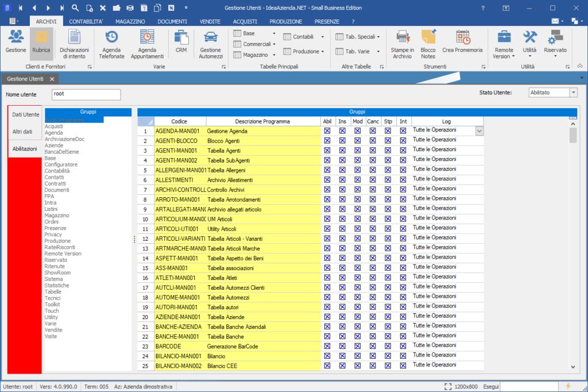Screen dimensions: 588x392
Task: Click the folder icon in quick toolbar
Action: click(x=117, y=7)
